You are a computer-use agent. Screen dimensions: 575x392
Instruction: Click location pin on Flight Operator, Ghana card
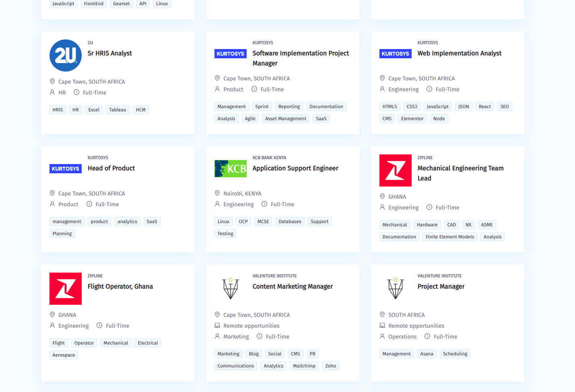click(52, 314)
